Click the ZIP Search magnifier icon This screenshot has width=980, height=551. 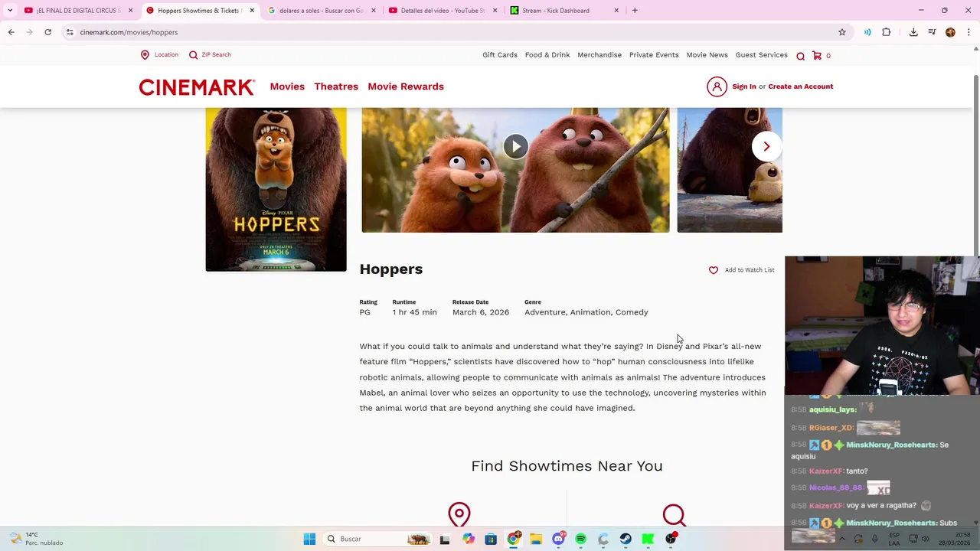click(193, 55)
